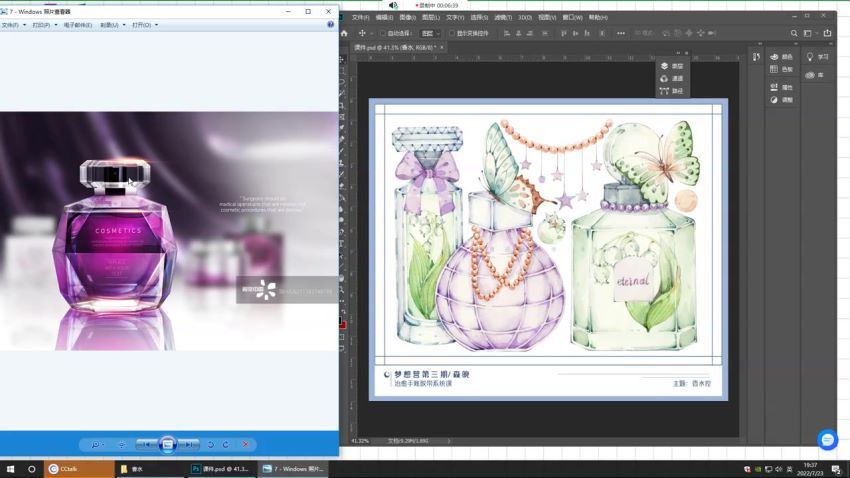Open the 学习 (Learn) panel
The image size is (850, 478).
[817, 57]
